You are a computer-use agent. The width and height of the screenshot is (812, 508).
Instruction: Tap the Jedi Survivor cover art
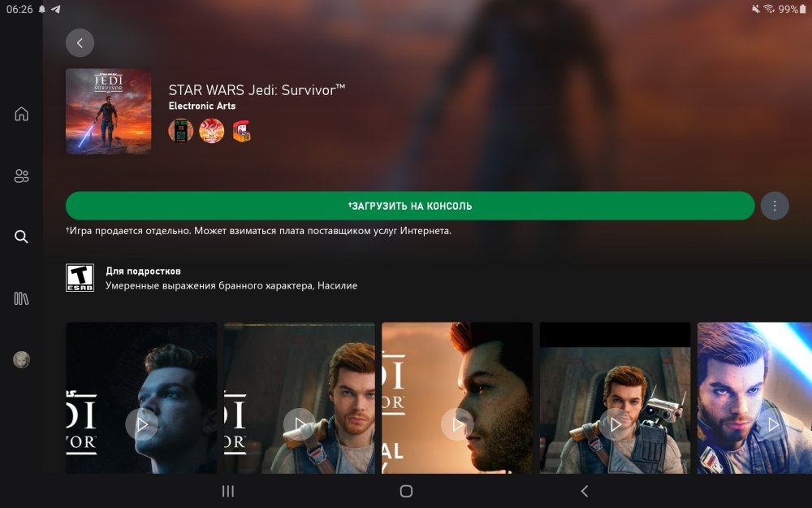(108, 111)
